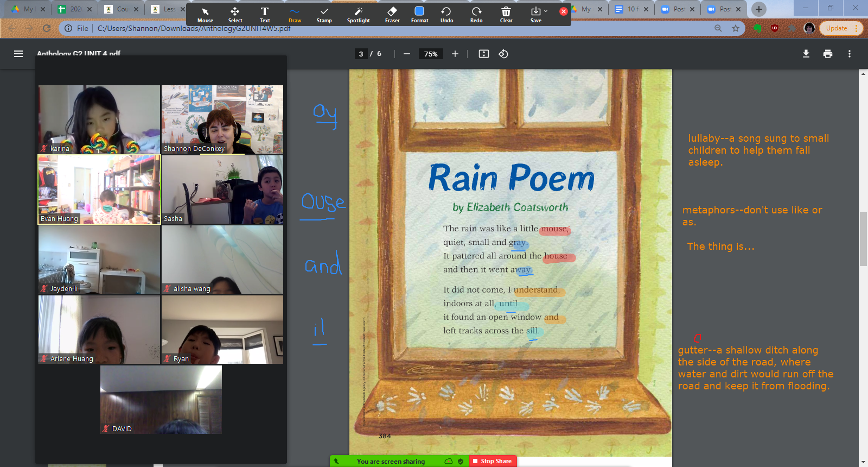
Task: Select karina's video tile
Action: click(99, 119)
